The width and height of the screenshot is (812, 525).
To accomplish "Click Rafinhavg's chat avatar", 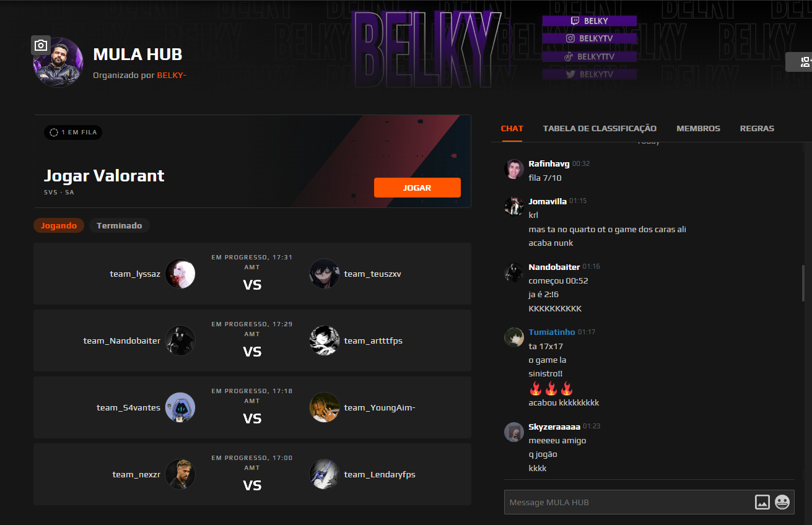I will coord(514,169).
